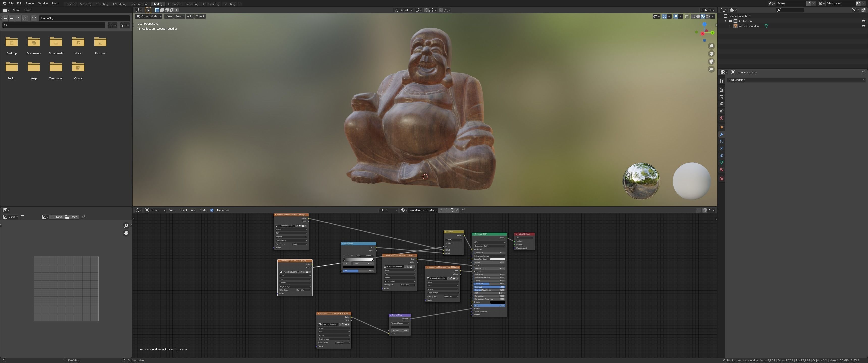This screenshot has width=868, height=363.
Task: Go to the parent directory in file browser
Action: [18, 18]
